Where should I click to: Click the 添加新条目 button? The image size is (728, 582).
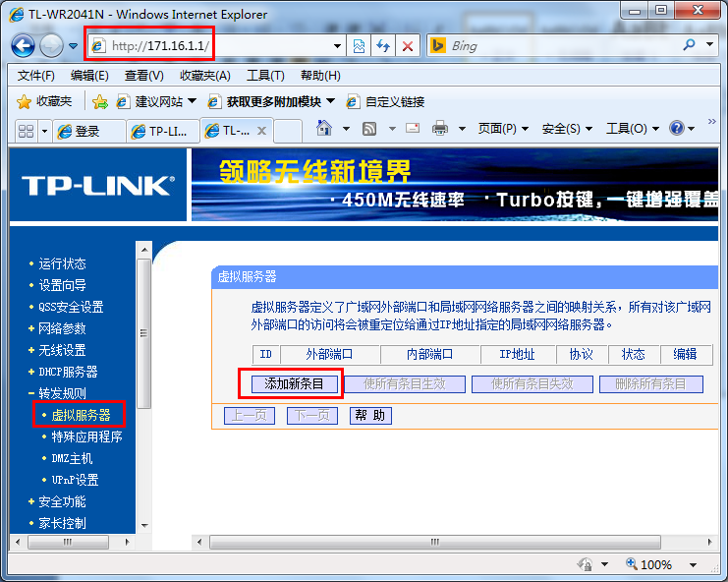(x=295, y=384)
